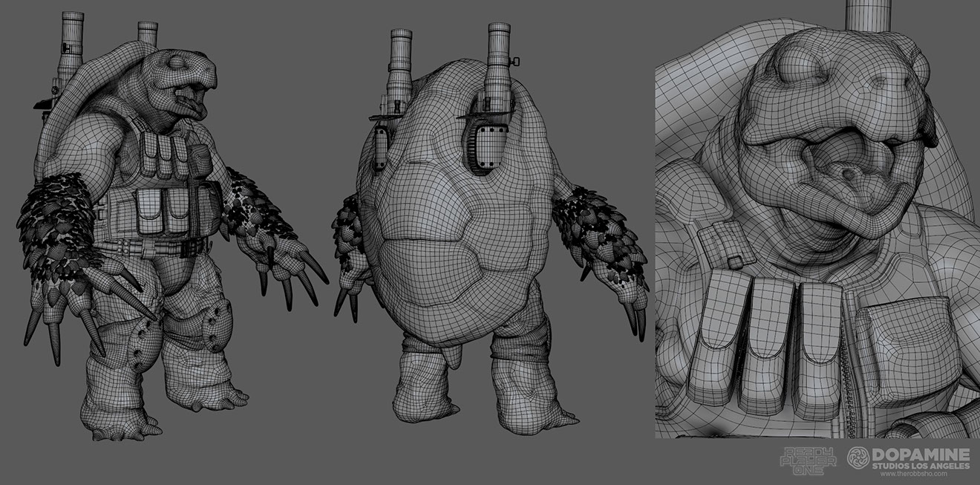This screenshot has width=980, height=485.
Task: Click the Dopamine circular swirl emblem
Action: pos(858,458)
